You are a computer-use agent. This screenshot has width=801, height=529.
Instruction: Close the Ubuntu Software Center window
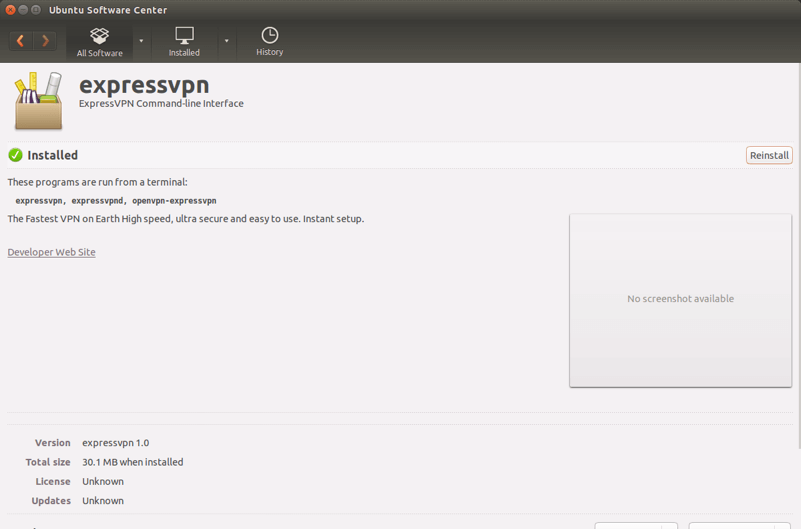(x=10, y=10)
